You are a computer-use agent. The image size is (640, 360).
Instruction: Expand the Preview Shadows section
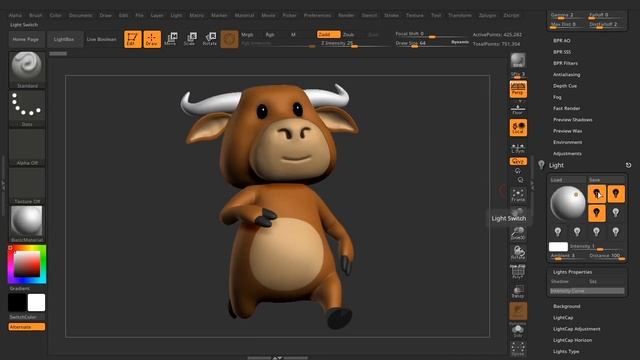[573, 120]
